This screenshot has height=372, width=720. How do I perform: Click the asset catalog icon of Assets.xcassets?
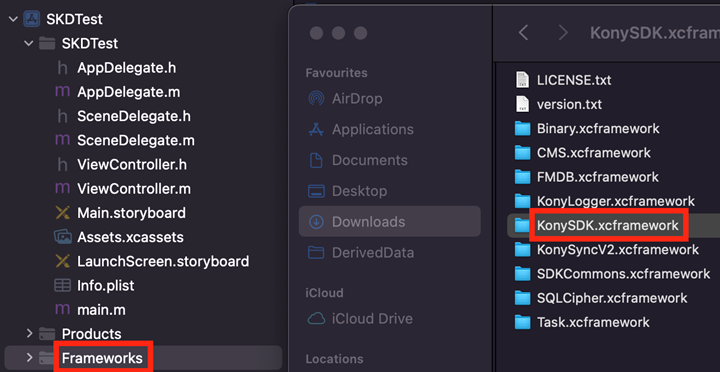coord(62,237)
